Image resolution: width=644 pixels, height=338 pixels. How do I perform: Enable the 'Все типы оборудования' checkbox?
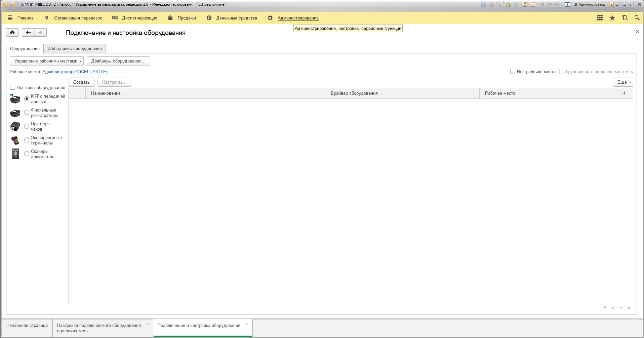[13, 87]
